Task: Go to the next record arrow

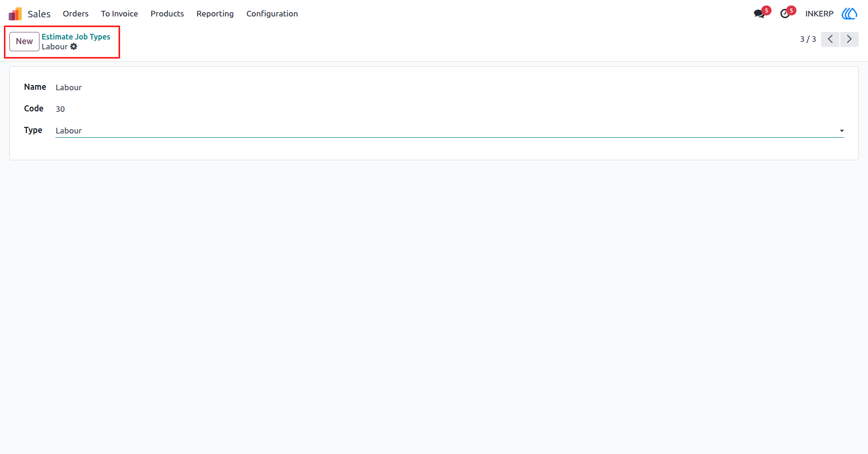Action: tap(849, 39)
